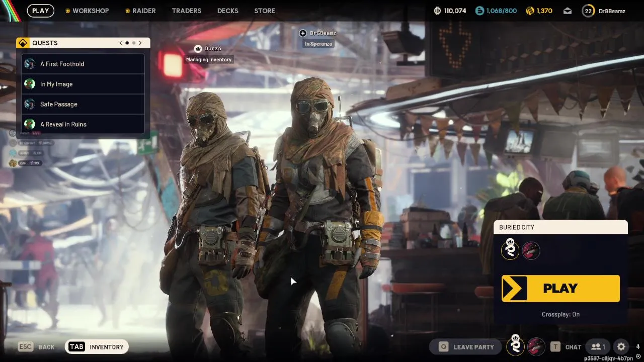644x362 pixels.
Task: Click the Buried City map header
Action: [560, 227]
